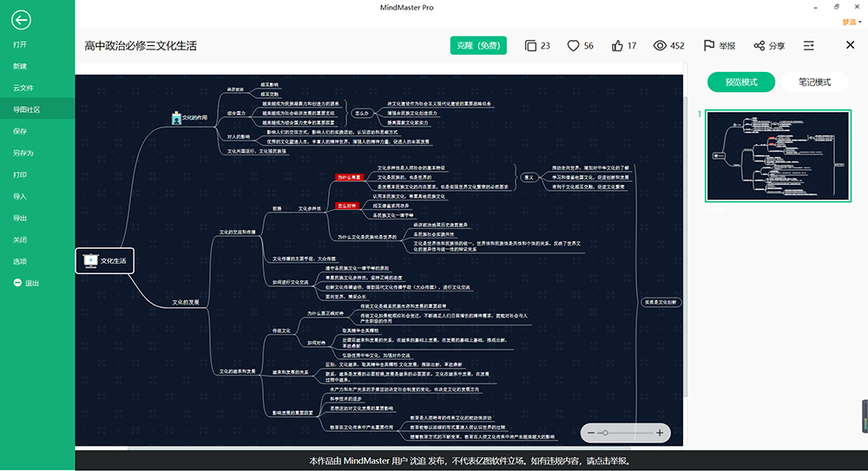Select 打印 in the sidebar
This screenshot has width=868, height=471.
20,174
